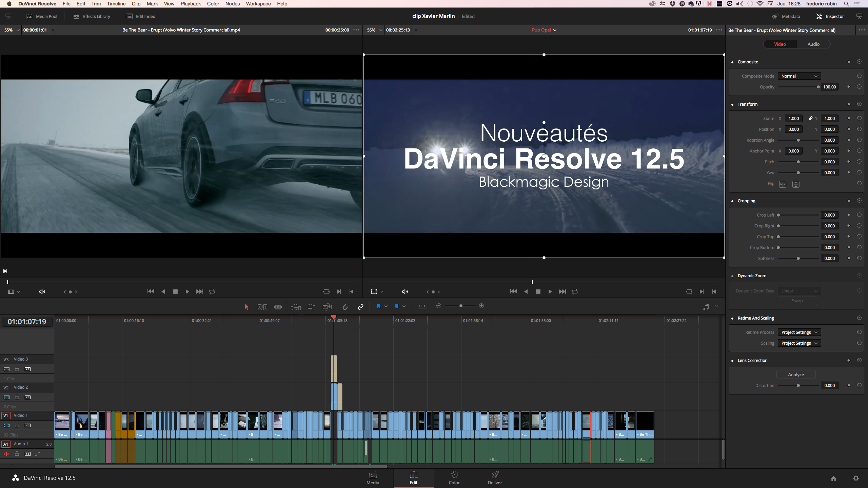
Task: Toggle loop playback in source viewer
Action: click(212, 292)
